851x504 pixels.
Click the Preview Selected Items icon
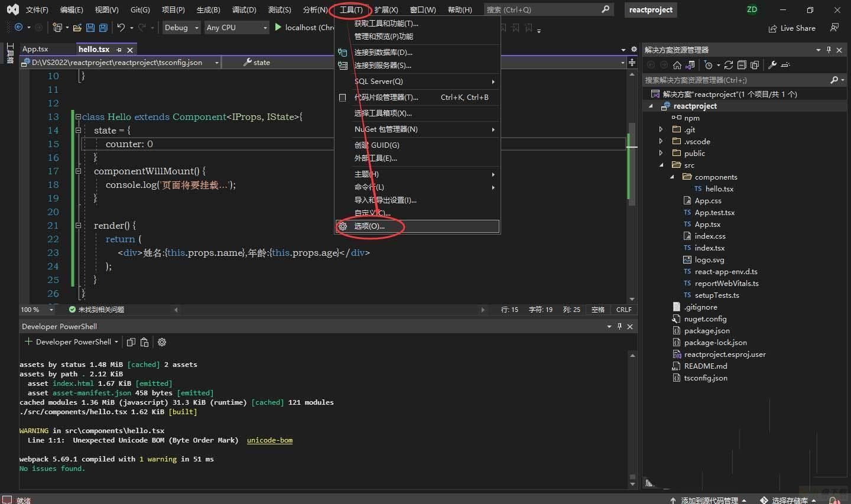click(x=785, y=65)
